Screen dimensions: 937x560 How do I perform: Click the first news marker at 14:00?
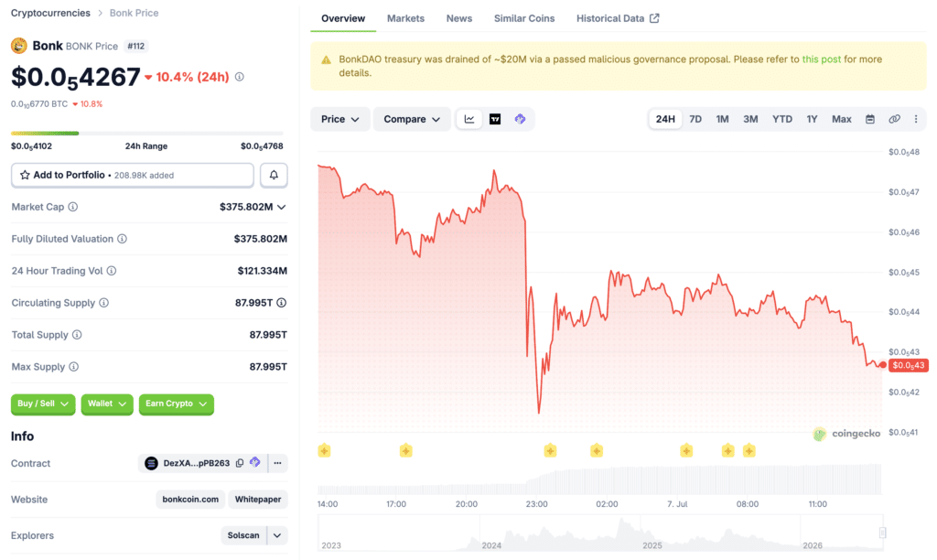325,450
